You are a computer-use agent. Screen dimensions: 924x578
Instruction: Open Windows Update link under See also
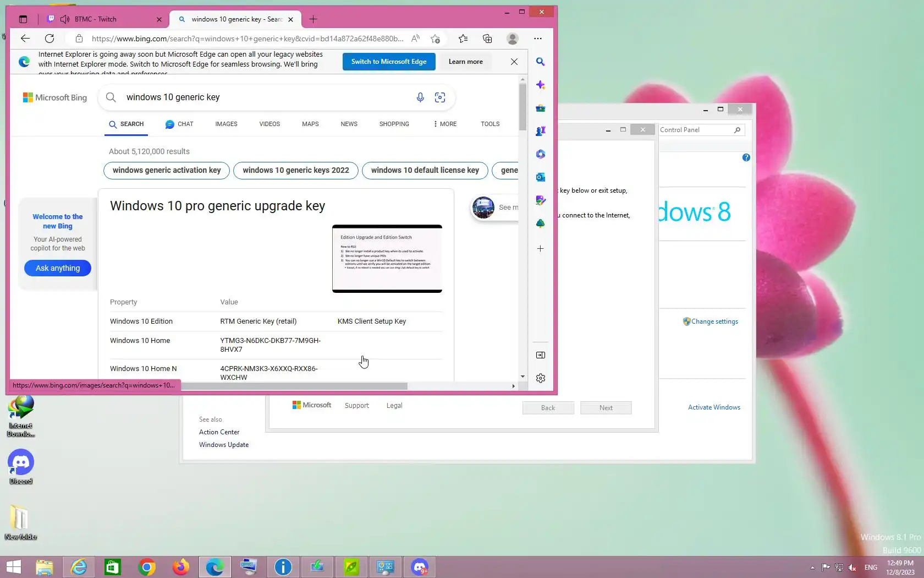point(224,445)
